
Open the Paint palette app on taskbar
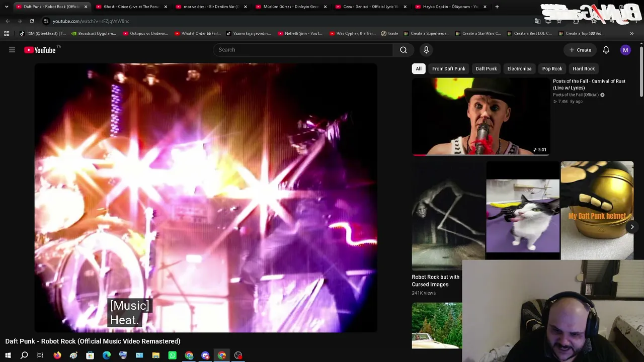[73, 355]
